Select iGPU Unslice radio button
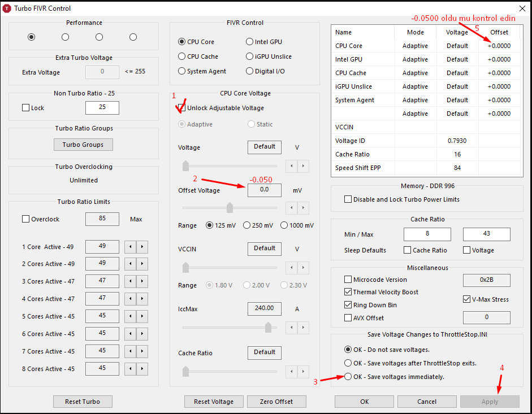532x414 pixels. click(250, 56)
